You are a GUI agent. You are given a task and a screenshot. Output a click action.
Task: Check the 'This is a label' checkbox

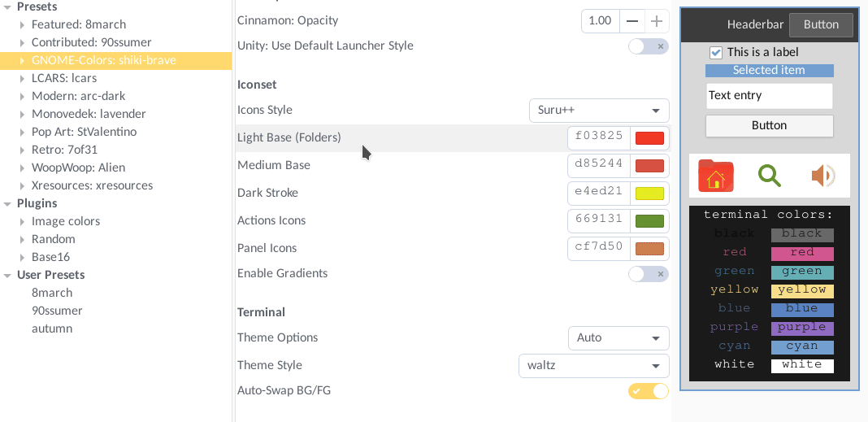point(716,53)
